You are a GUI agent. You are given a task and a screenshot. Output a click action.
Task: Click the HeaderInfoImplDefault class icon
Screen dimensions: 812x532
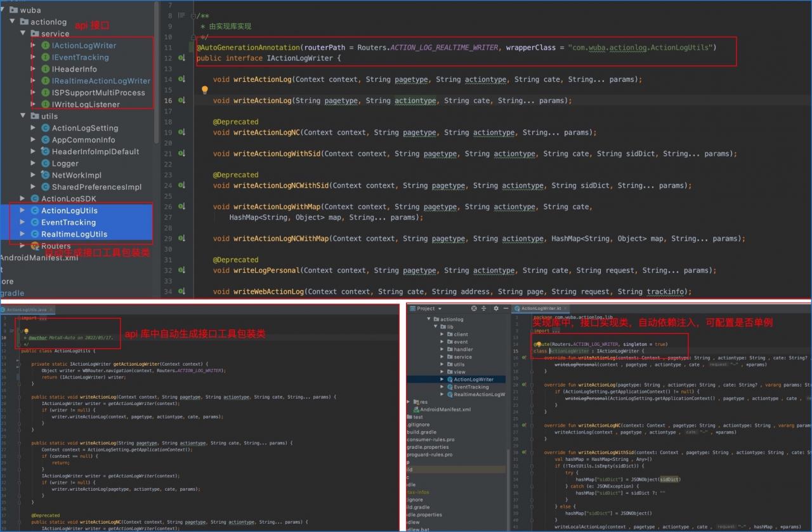[46, 152]
